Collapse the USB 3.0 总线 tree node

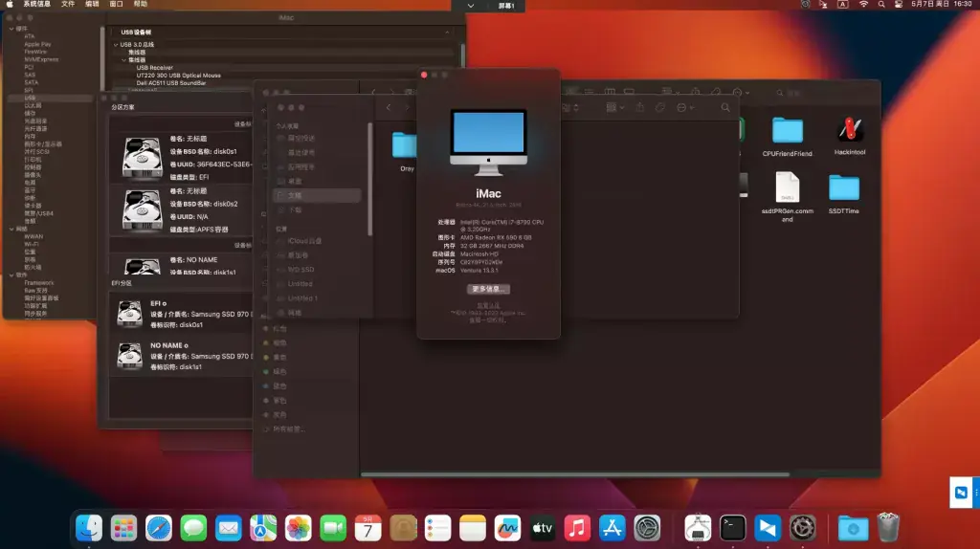point(116,45)
